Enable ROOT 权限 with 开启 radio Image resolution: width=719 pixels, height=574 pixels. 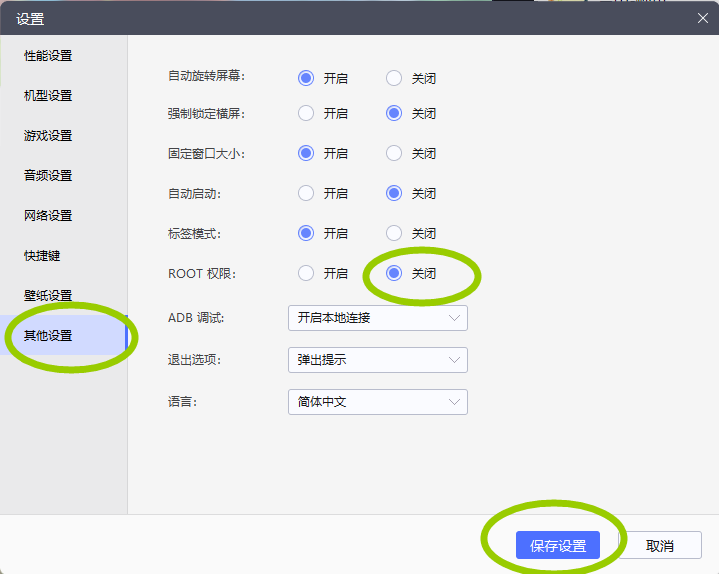tap(306, 273)
